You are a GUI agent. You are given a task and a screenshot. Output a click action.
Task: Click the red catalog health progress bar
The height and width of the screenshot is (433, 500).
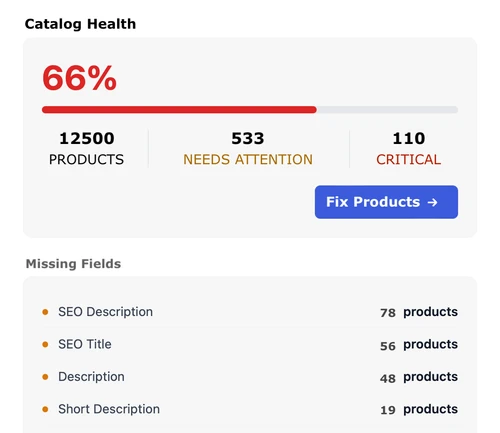(179, 110)
